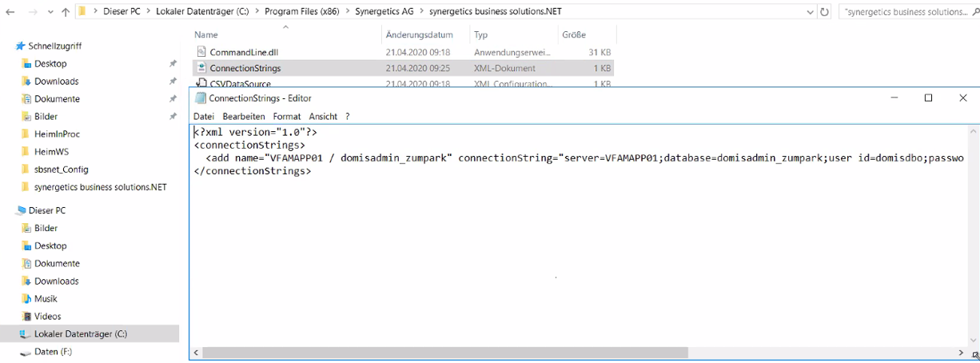The height and width of the screenshot is (363, 980).
Task: Open the Format menu in Editor
Action: [287, 117]
